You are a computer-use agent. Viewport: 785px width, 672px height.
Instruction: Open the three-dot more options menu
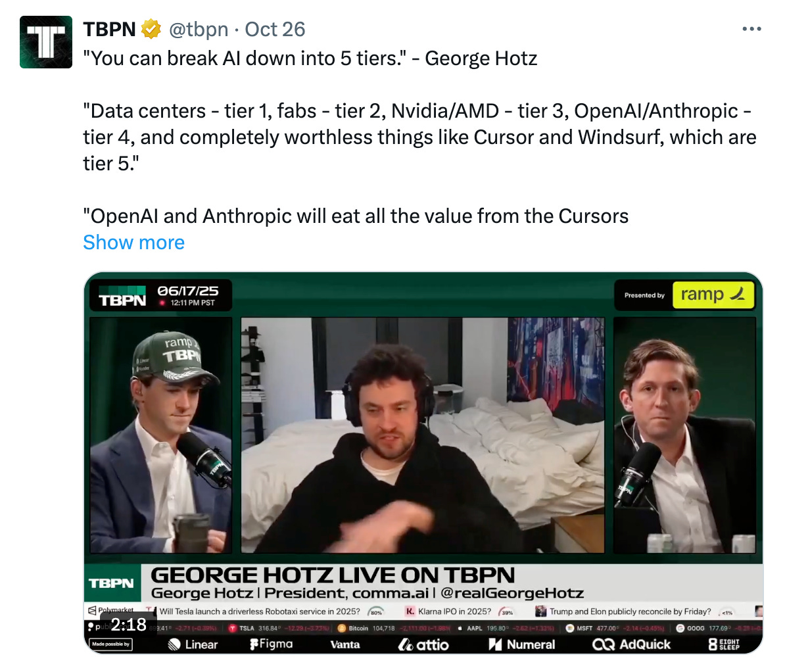(751, 29)
